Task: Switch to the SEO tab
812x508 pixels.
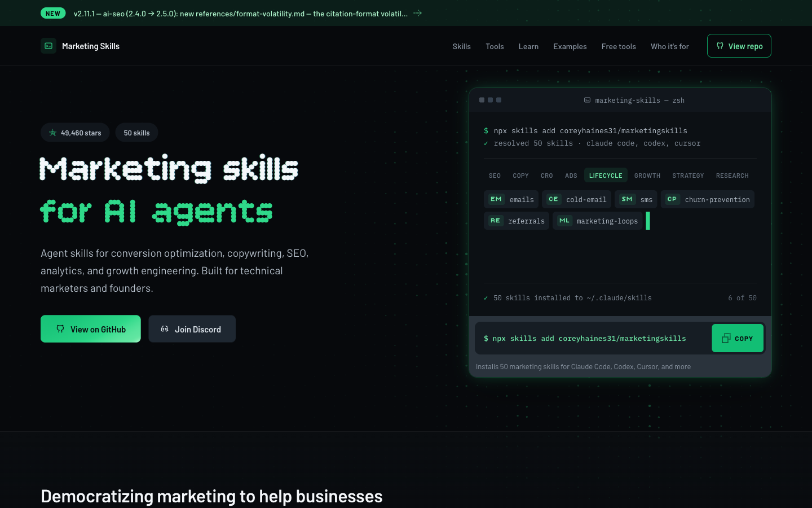Action: (x=495, y=176)
